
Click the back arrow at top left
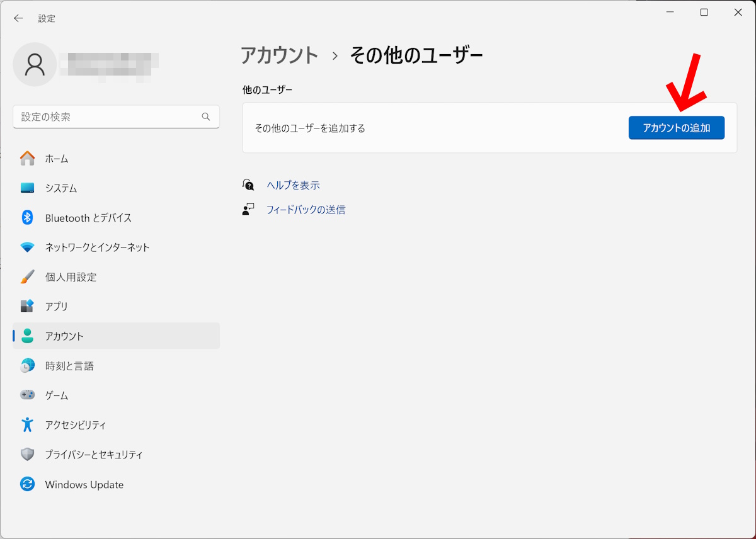[x=18, y=18]
